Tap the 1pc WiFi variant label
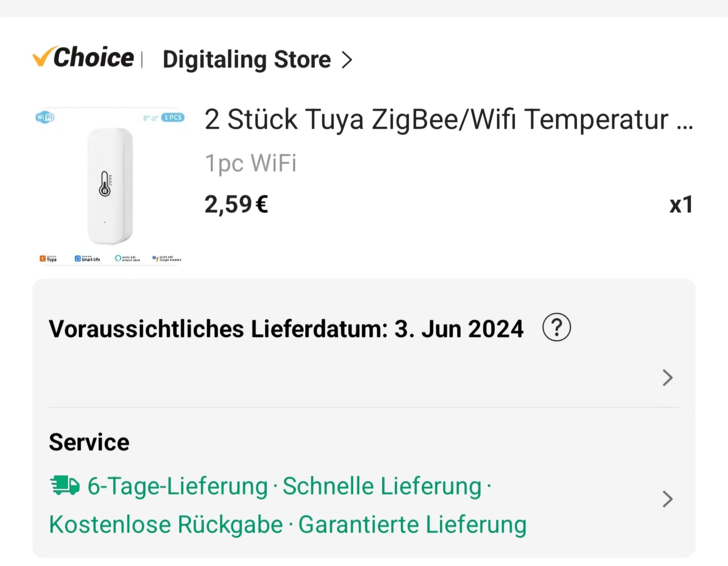The height and width of the screenshot is (566, 728). [x=250, y=163]
